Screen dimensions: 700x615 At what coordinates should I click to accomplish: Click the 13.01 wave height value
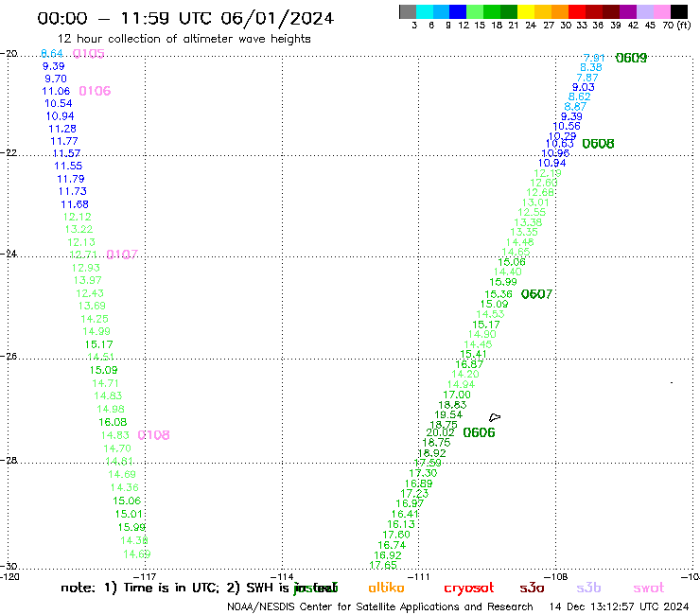coord(535,202)
